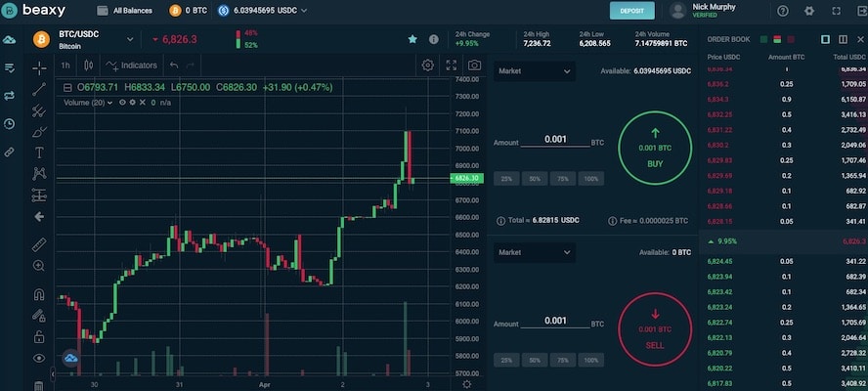Open the Indicators menu
The image size is (868, 391).
tap(132, 65)
